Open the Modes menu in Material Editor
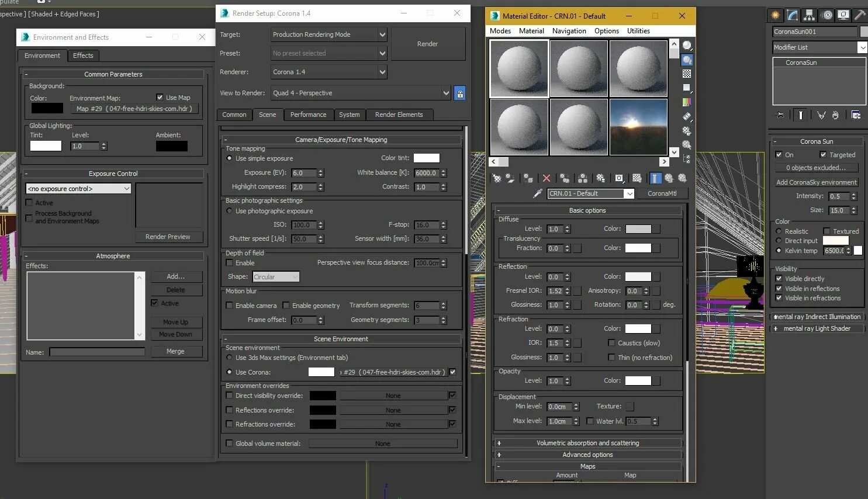868x499 pixels. point(500,31)
